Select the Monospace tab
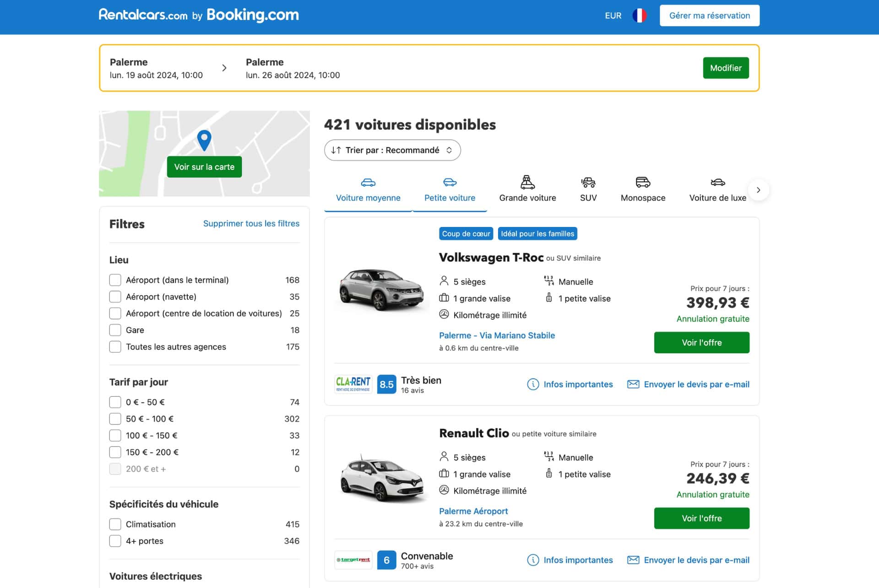 click(643, 189)
